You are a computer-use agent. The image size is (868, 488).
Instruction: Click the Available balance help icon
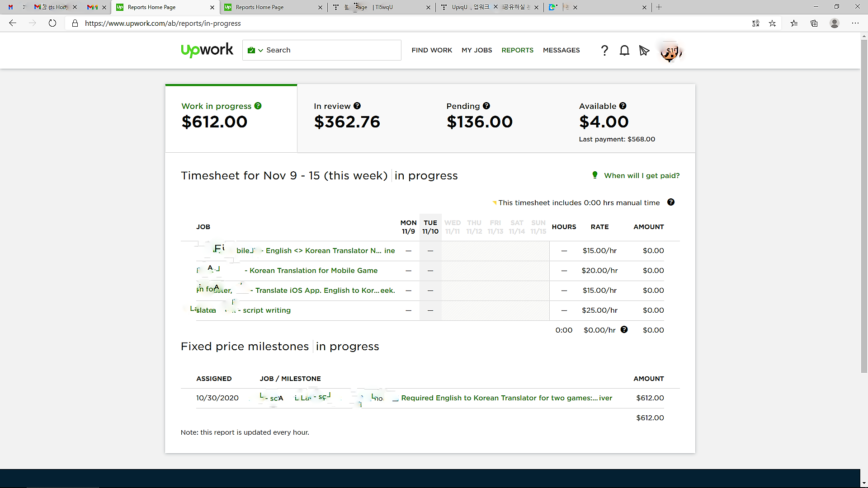[623, 106]
